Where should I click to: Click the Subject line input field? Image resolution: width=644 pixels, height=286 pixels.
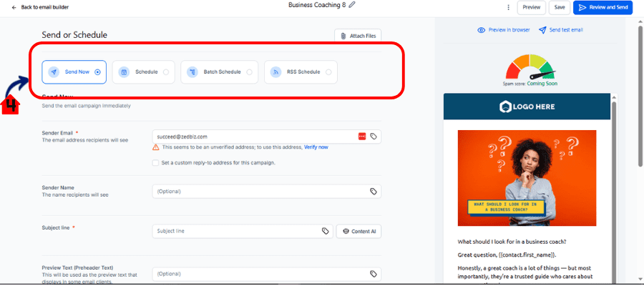236,231
